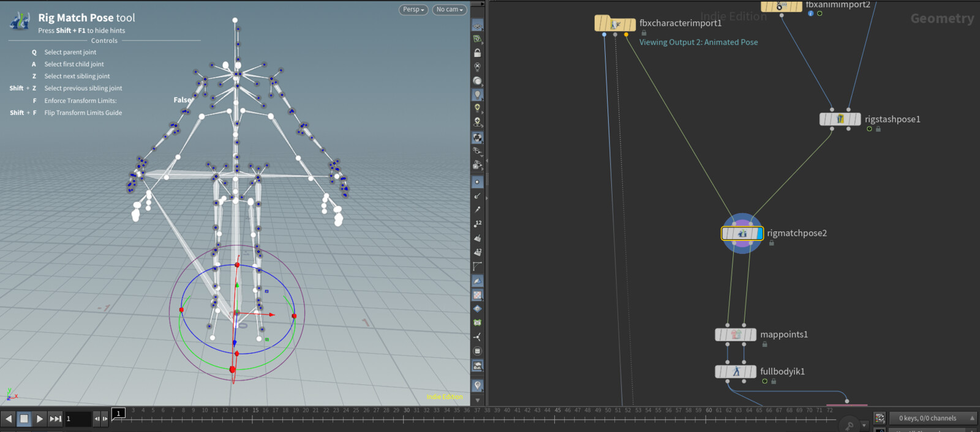Toggle the point normals display icon
This screenshot has height=432, width=980.
[x=477, y=196]
